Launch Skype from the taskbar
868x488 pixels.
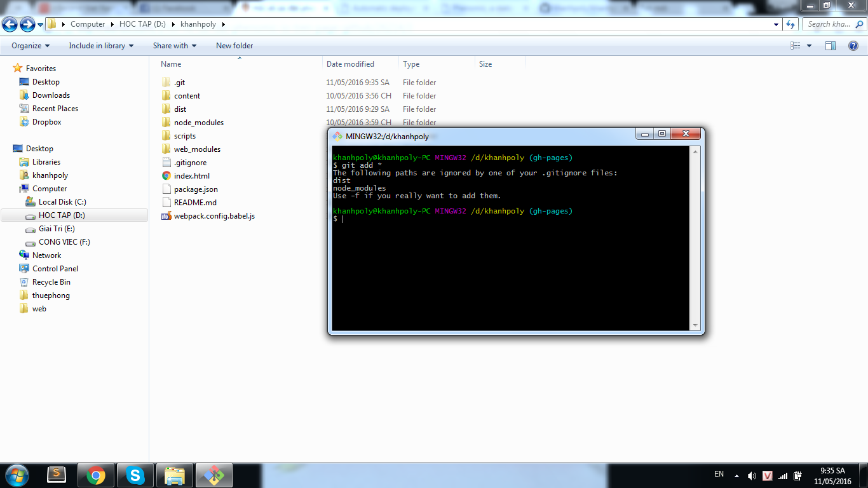point(135,475)
